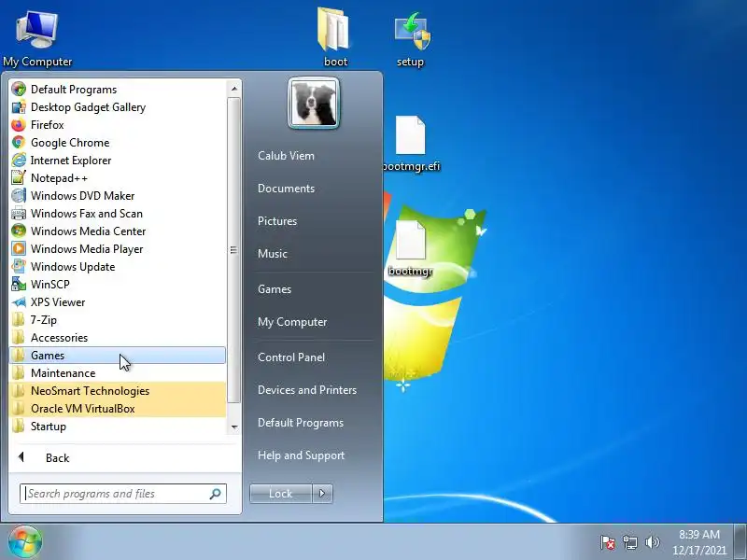Click the Windows Start orb
Viewport: 747px width, 560px height.
[x=25, y=542]
